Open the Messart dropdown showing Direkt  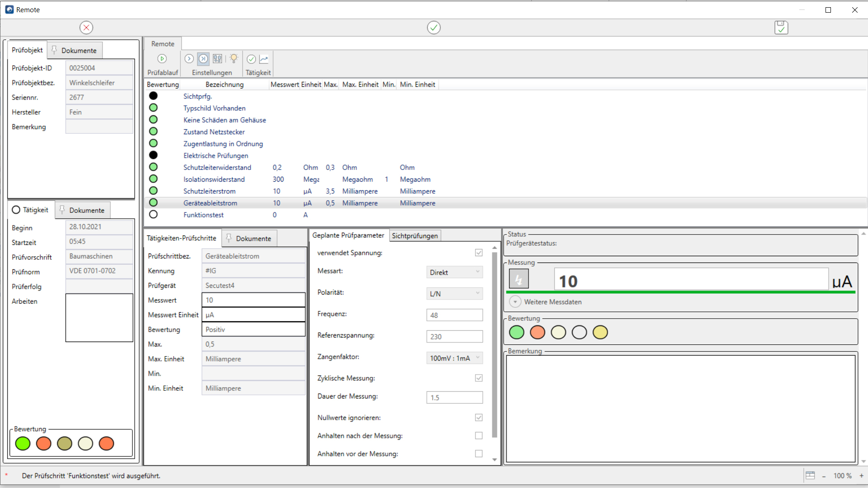click(454, 272)
